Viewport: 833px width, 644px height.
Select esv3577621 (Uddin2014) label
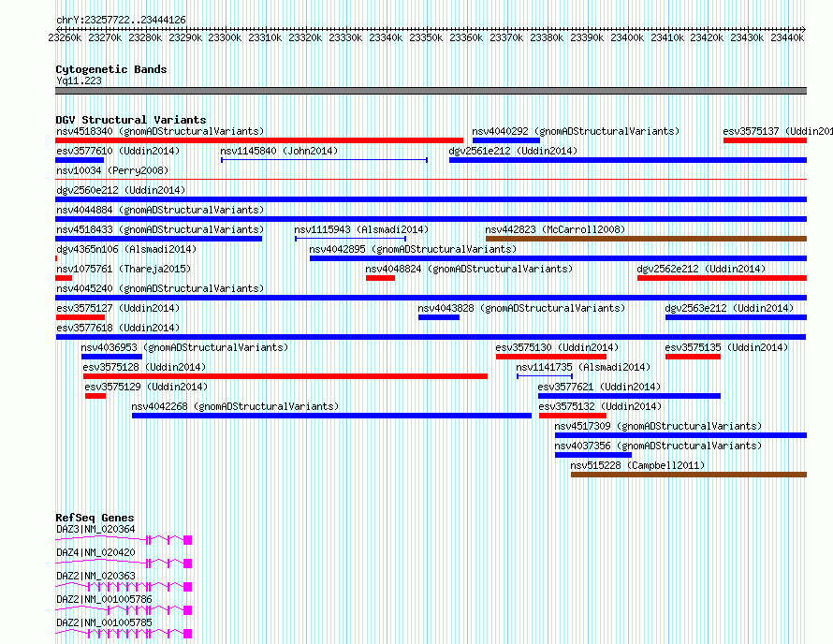[x=599, y=387]
